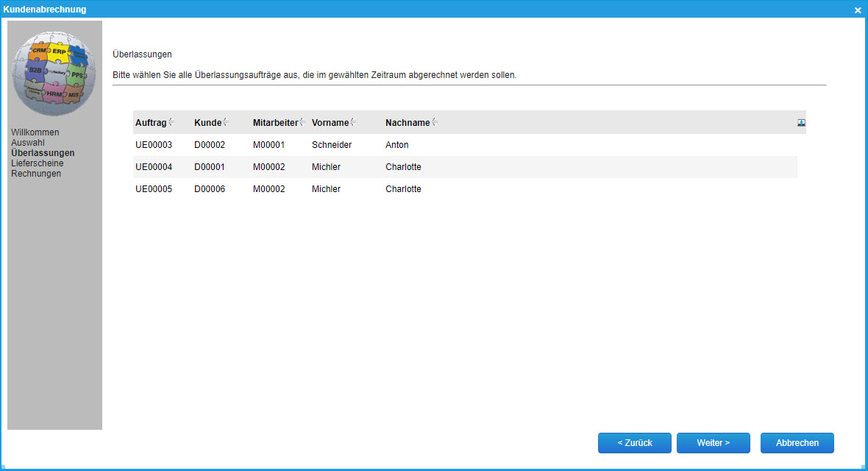
Task: Go to the Willkommen wizard step
Action: pyautogui.click(x=35, y=132)
